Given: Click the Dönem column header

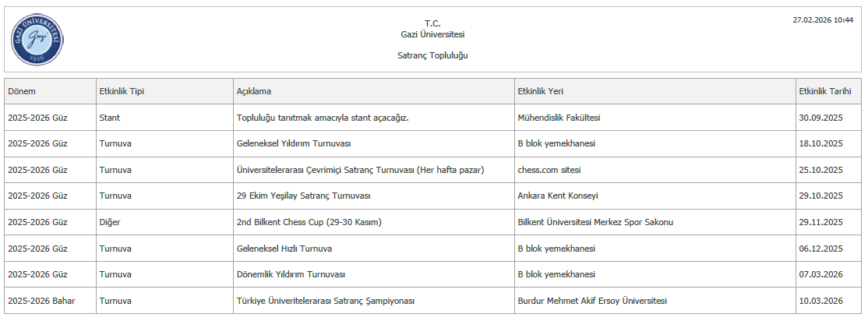Looking at the screenshot, I should [x=22, y=92].
